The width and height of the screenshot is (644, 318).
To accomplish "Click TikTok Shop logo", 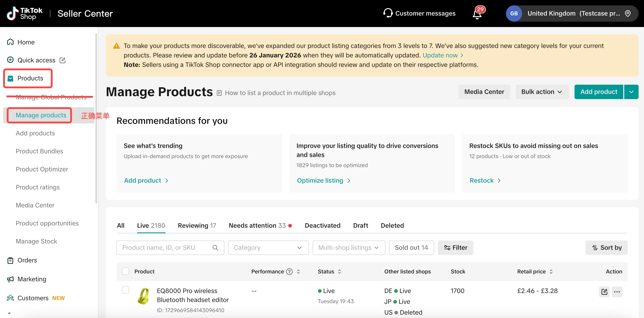I will pyautogui.click(x=25, y=13).
